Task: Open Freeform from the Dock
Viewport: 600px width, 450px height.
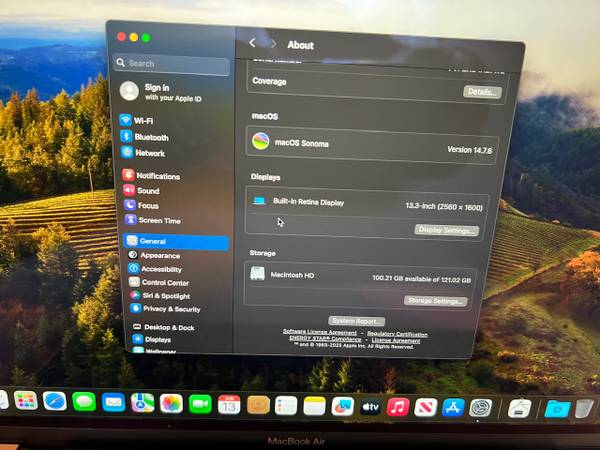Action: [x=342, y=406]
